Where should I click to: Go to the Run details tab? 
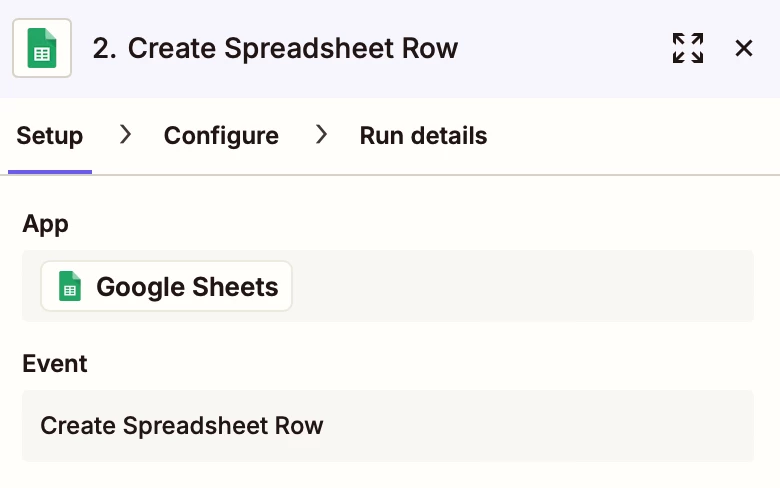pyautogui.click(x=423, y=136)
